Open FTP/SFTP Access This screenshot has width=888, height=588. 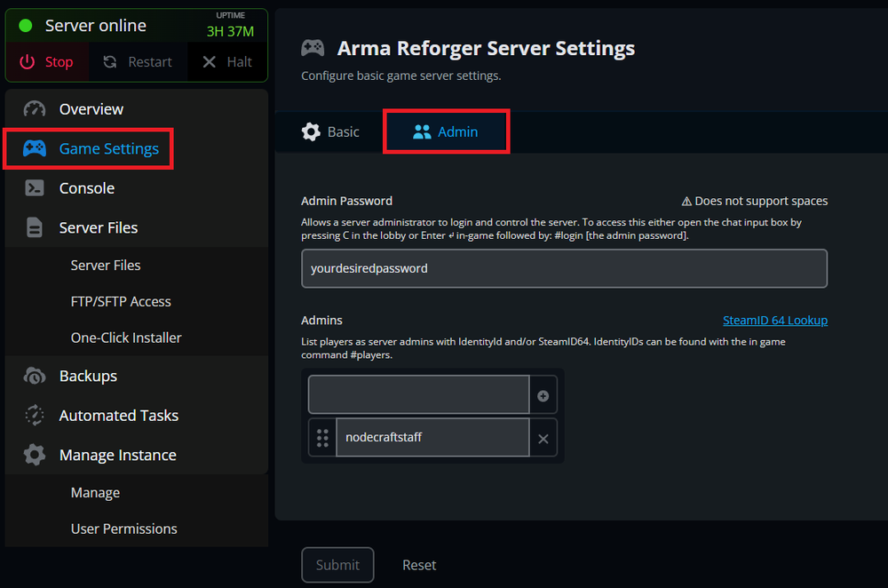coord(121,301)
